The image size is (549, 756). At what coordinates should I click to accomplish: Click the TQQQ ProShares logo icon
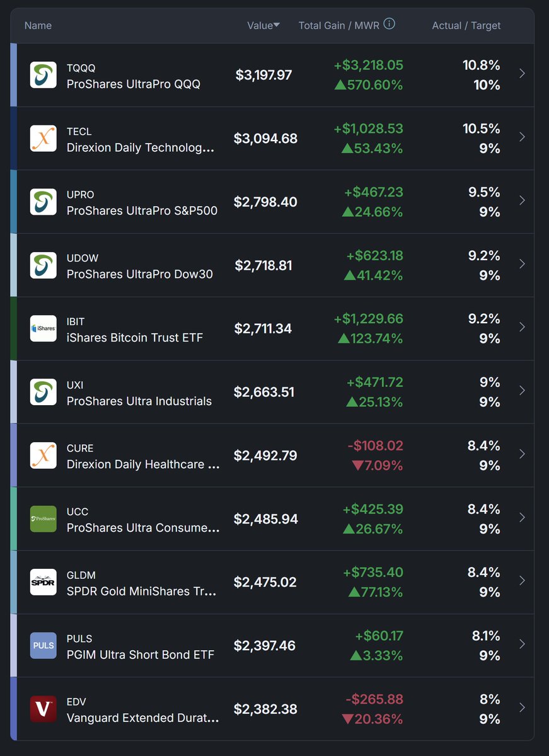(43, 75)
